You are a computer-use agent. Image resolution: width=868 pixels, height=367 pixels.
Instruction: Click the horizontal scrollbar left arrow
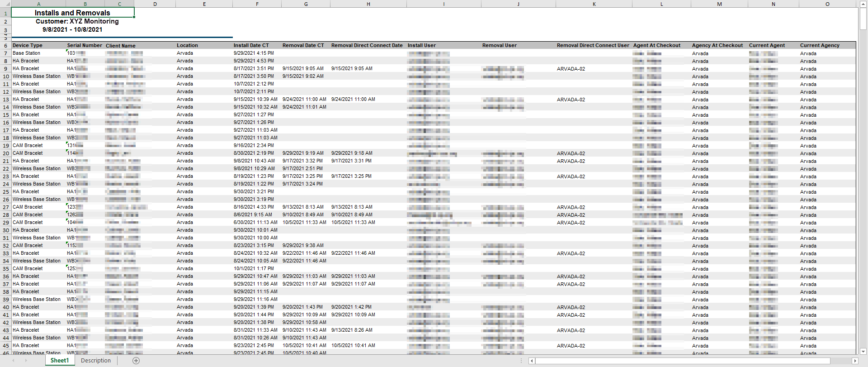click(x=532, y=361)
